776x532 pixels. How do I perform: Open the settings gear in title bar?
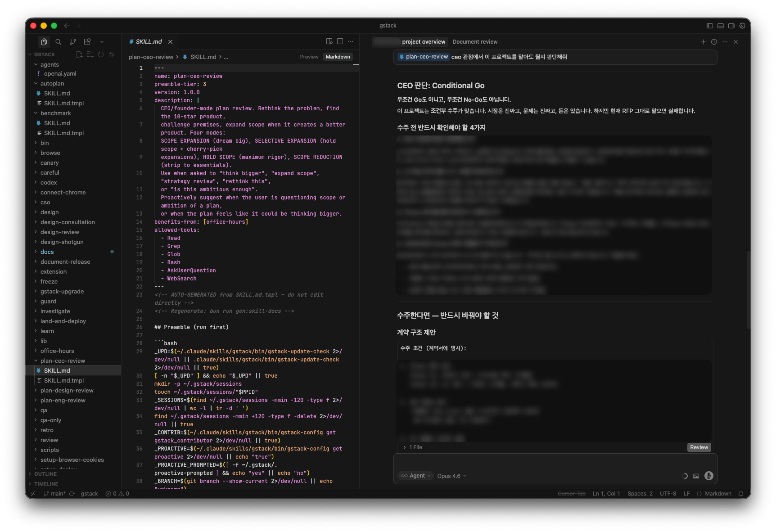(x=742, y=26)
